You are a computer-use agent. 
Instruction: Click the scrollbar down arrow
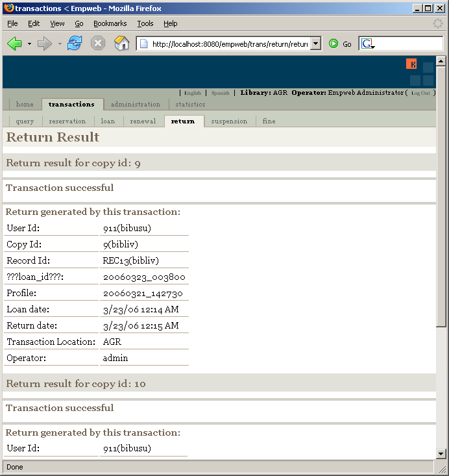click(441, 454)
